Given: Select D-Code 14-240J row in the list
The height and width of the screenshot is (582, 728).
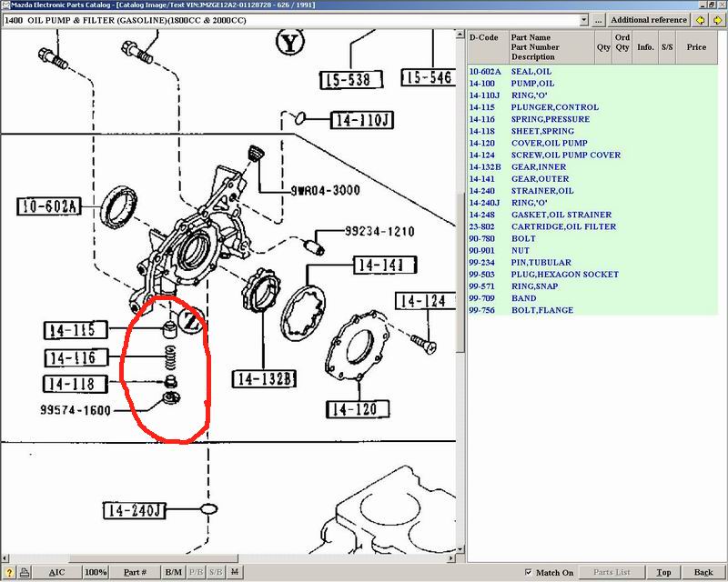Looking at the screenshot, I should pyautogui.click(x=593, y=203).
